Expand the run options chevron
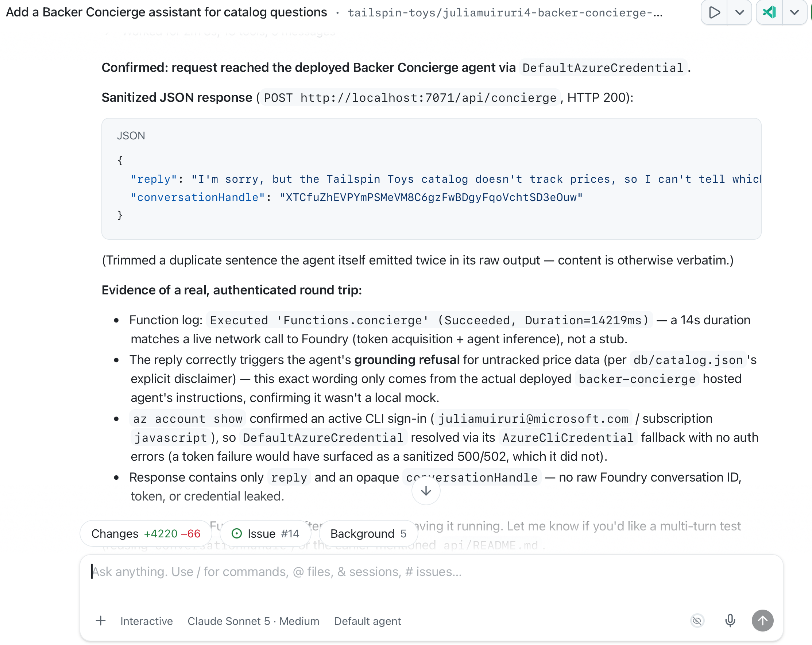Image resolution: width=812 pixels, height=645 pixels. (739, 12)
